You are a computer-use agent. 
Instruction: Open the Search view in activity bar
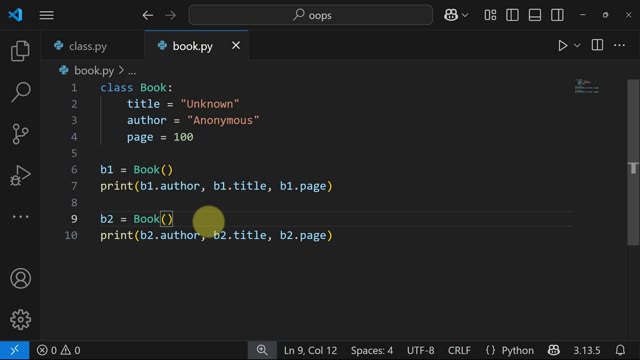coord(20,92)
